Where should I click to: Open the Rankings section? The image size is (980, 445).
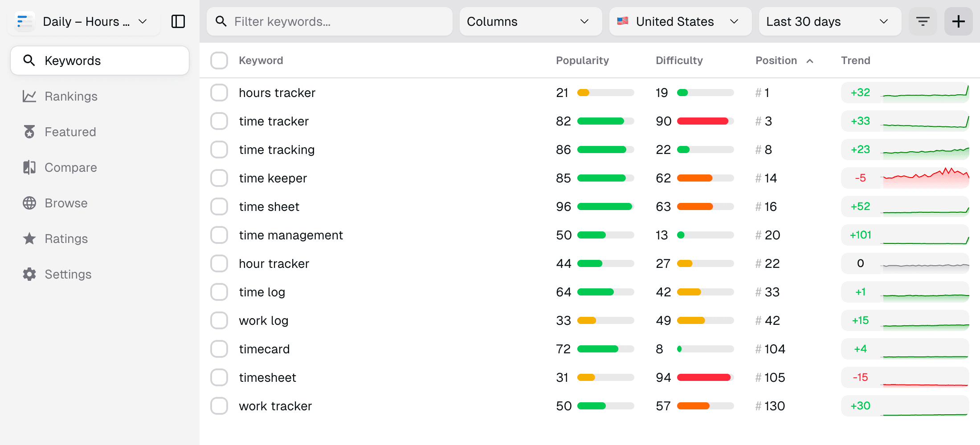coord(71,96)
